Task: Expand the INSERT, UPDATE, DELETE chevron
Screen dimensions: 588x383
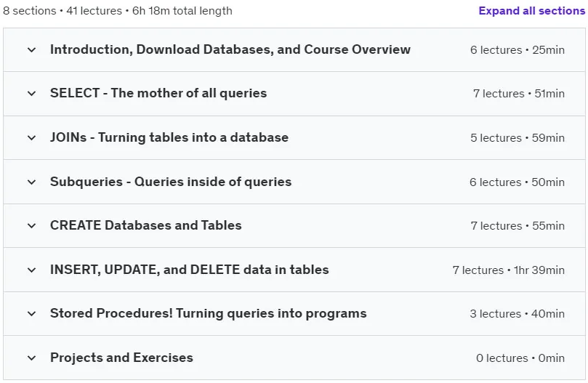Action: (x=32, y=270)
